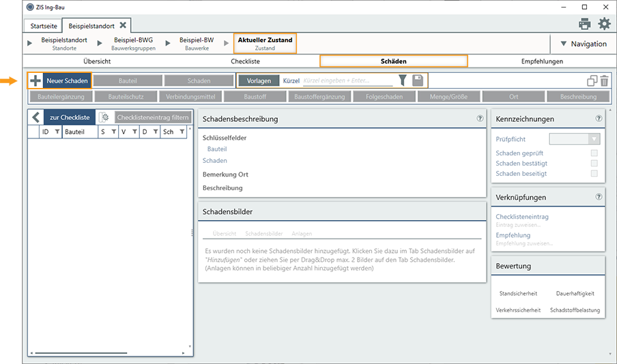Click the Beschreibung toolbar button

click(579, 96)
